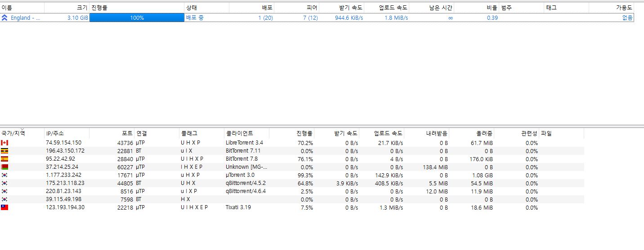Viewport: 644px width, 250px height.
Task: Click BitTorrent 7.11 client cell
Action: (243, 151)
